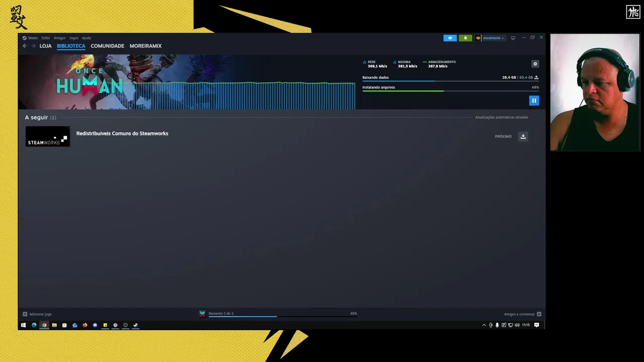Open the Windows Start menu
The image size is (644, 362).
coord(23,325)
